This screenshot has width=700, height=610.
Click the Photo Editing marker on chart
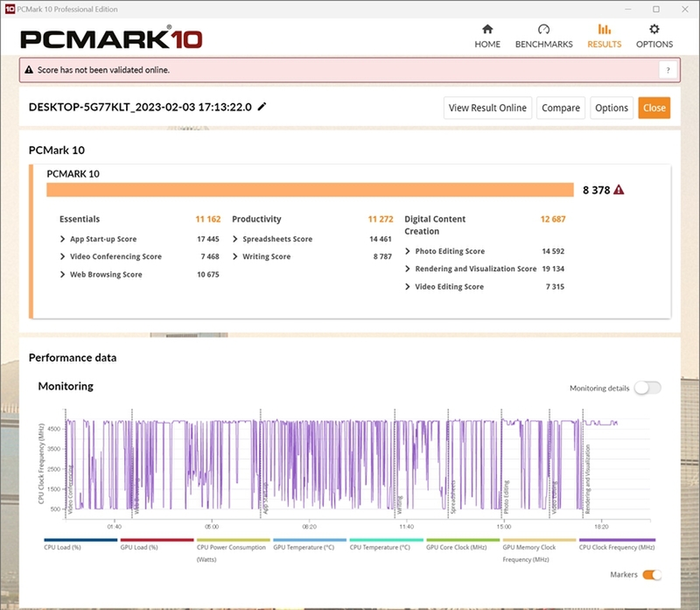coord(507,497)
